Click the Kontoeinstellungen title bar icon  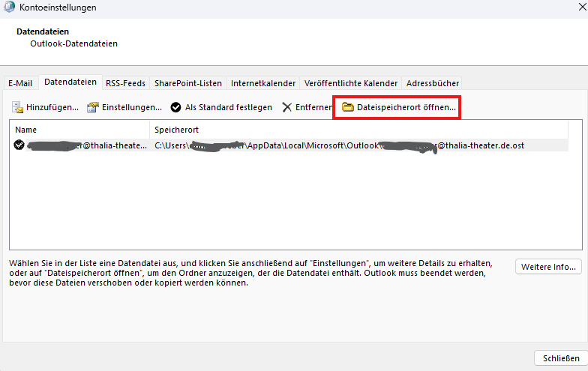click(8, 7)
